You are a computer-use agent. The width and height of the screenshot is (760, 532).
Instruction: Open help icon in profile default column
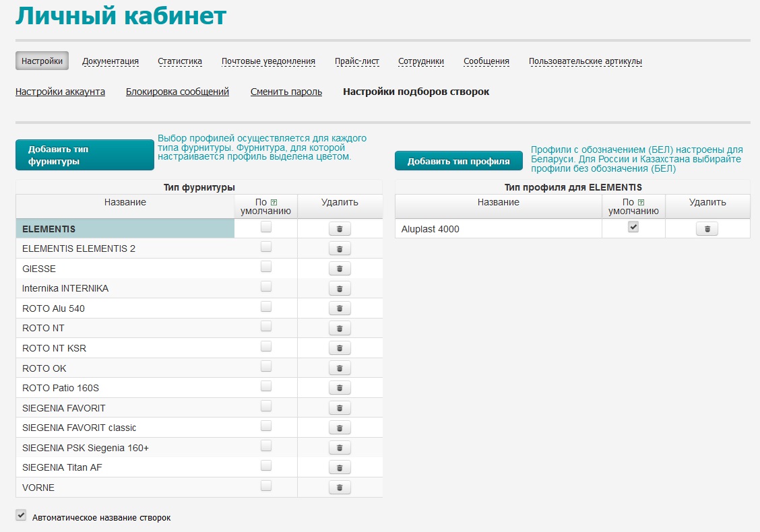click(x=641, y=202)
